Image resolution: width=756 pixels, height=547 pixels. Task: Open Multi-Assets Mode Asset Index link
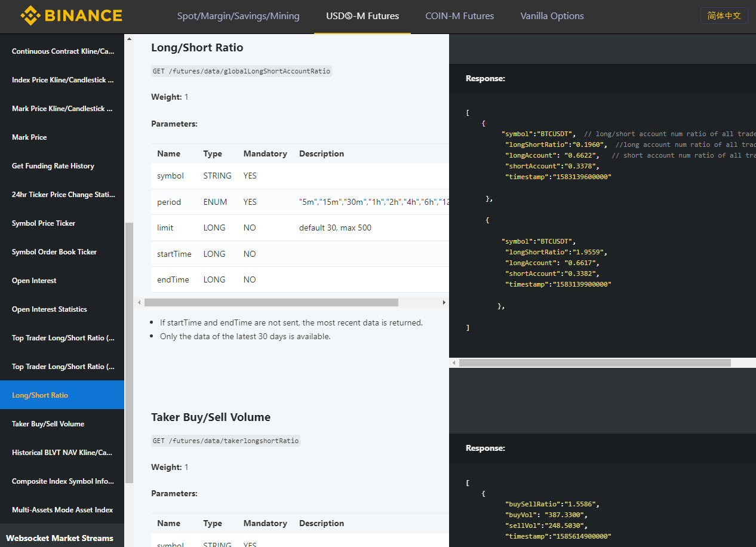[x=62, y=510]
